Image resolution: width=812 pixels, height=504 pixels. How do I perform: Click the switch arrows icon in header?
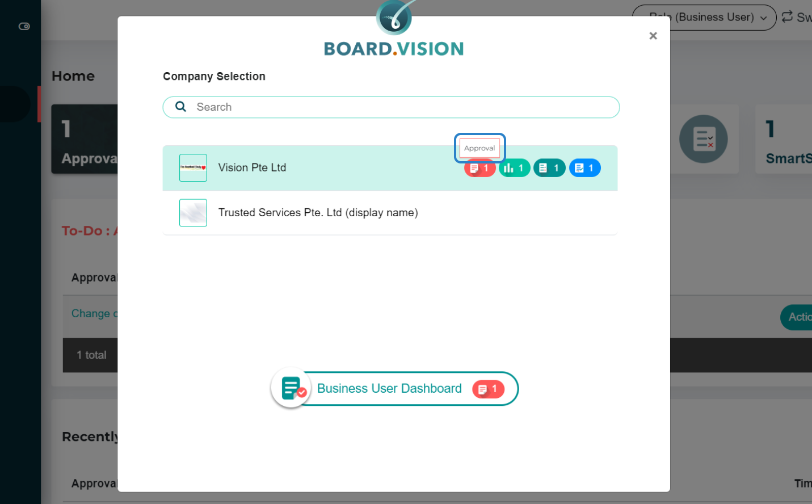pos(787,17)
